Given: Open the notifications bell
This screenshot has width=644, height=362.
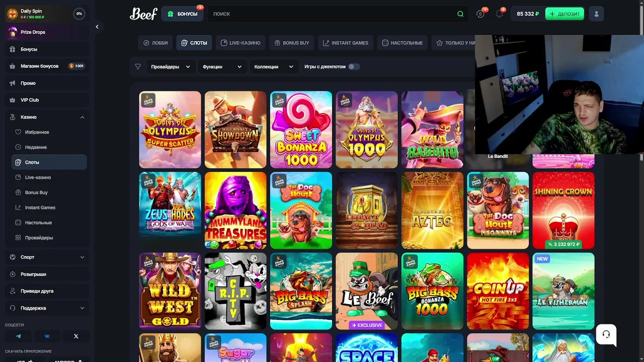Looking at the screenshot, I should coord(499,14).
